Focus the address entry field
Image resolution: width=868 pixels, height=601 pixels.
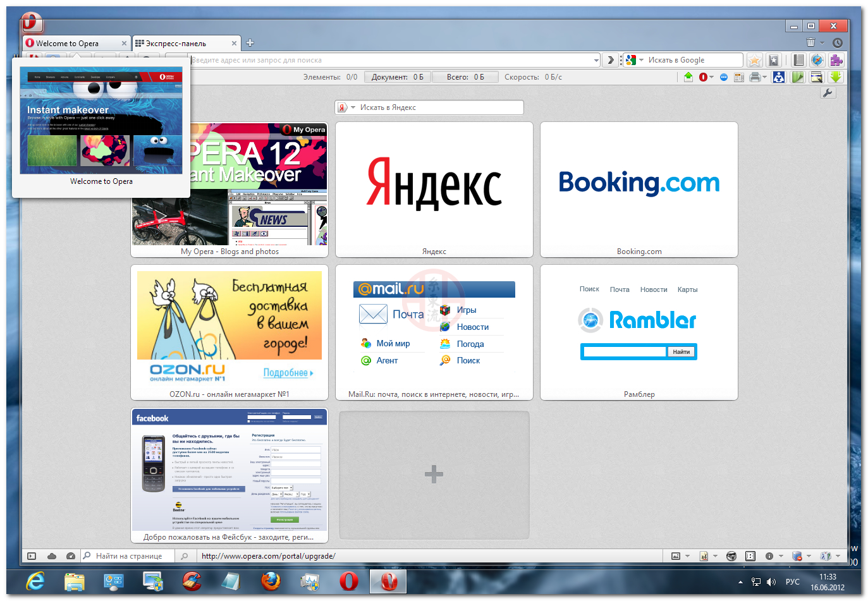(389, 60)
